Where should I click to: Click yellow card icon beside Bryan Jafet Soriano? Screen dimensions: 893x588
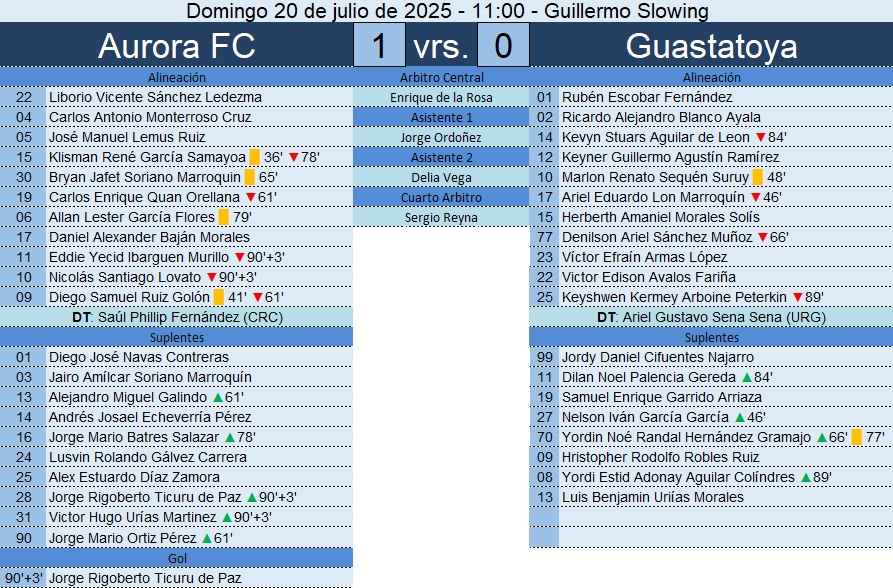click(x=248, y=177)
